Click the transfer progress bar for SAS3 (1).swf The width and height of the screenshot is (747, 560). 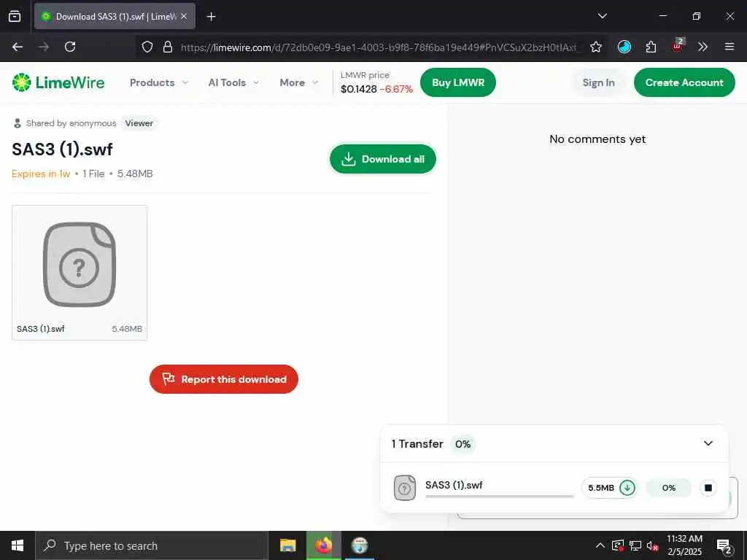[x=499, y=496]
